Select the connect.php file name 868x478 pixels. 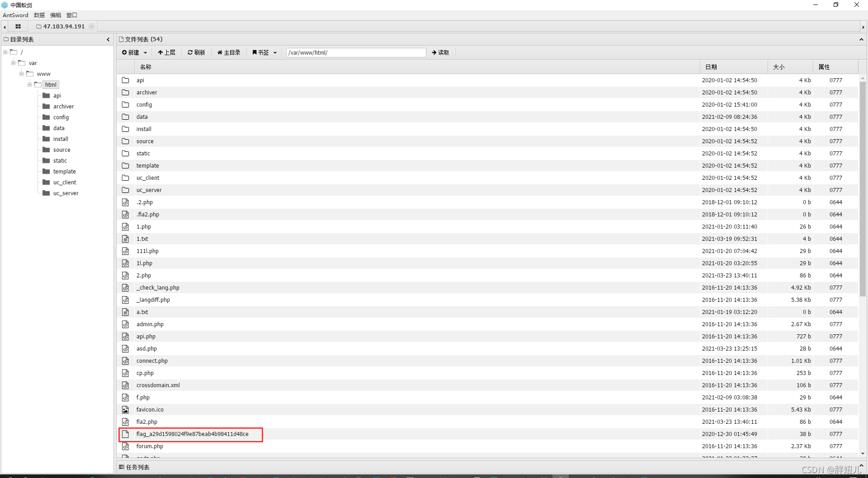152,361
